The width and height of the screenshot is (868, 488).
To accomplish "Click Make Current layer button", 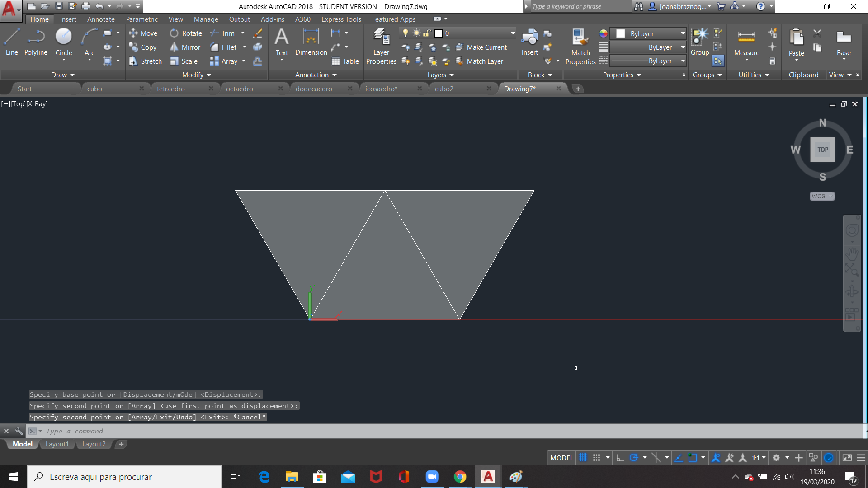I will point(481,47).
